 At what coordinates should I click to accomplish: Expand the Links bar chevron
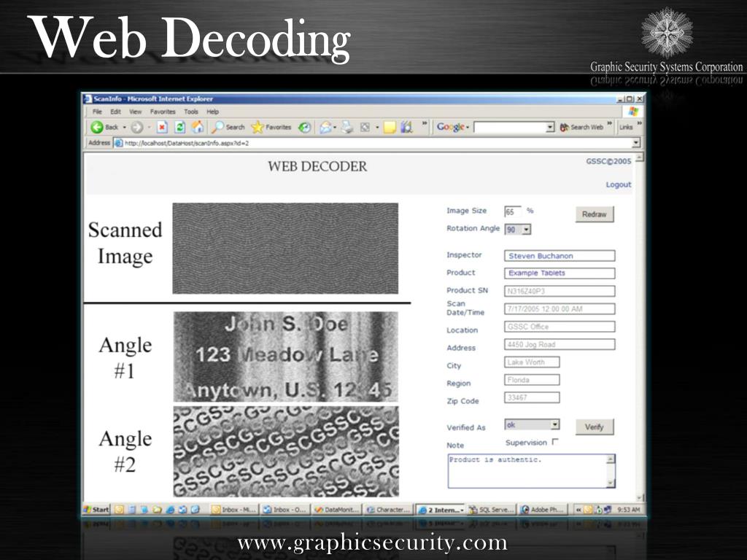[x=639, y=124]
